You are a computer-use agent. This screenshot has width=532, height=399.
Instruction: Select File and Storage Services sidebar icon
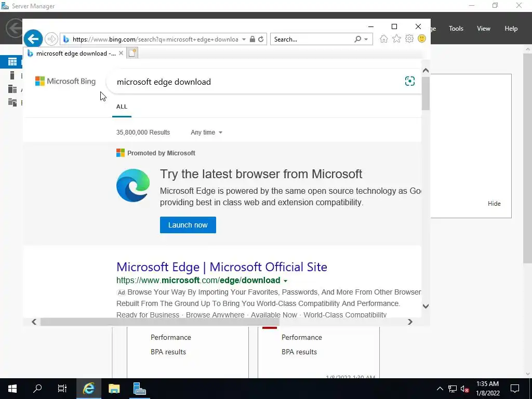click(x=12, y=102)
